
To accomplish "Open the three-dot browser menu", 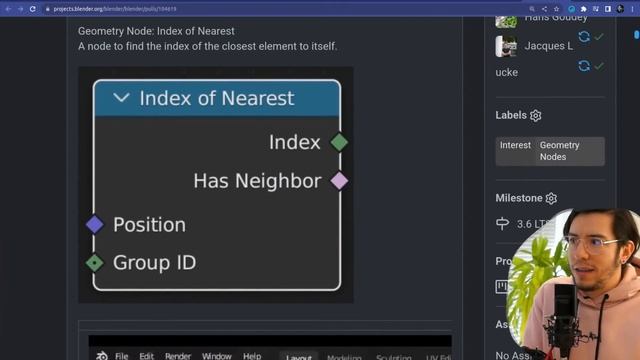I will (x=632, y=9).
